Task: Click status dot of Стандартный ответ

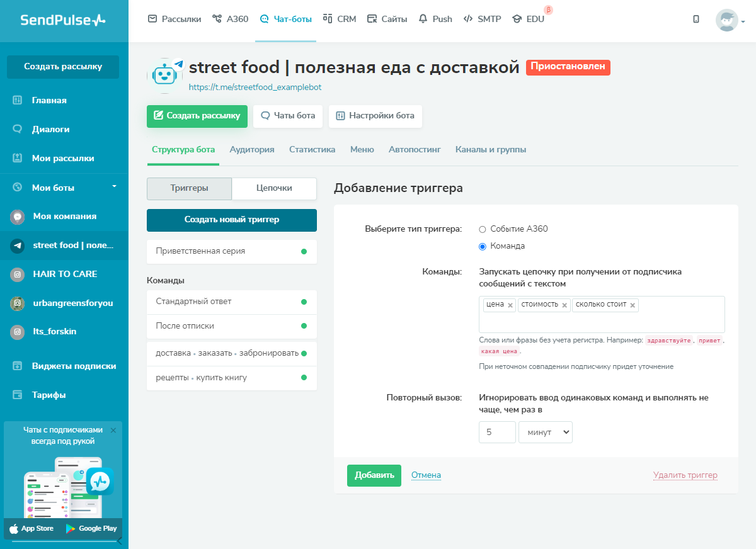Action: [x=304, y=302]
